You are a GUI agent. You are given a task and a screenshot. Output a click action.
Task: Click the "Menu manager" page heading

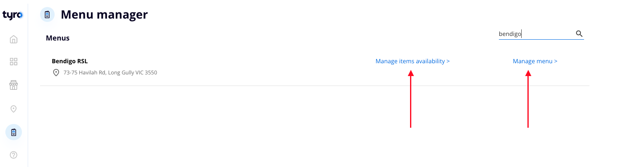point(104,15)
